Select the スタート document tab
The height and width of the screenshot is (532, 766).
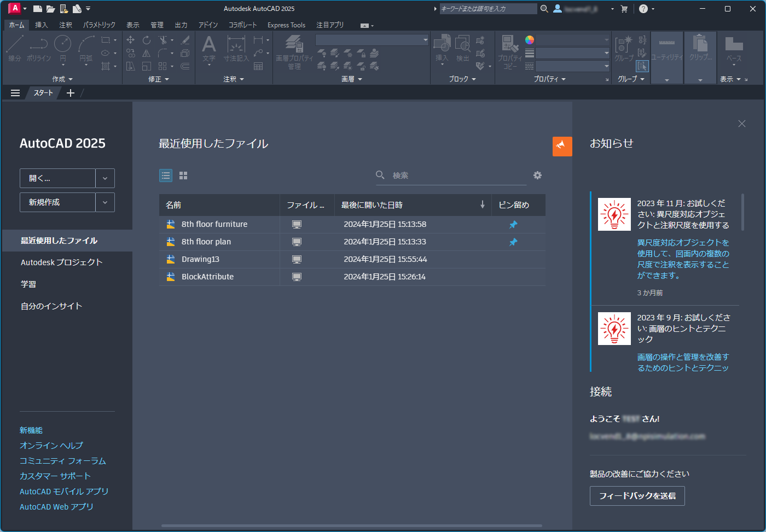pyautogui.click(x=43, y=93)
